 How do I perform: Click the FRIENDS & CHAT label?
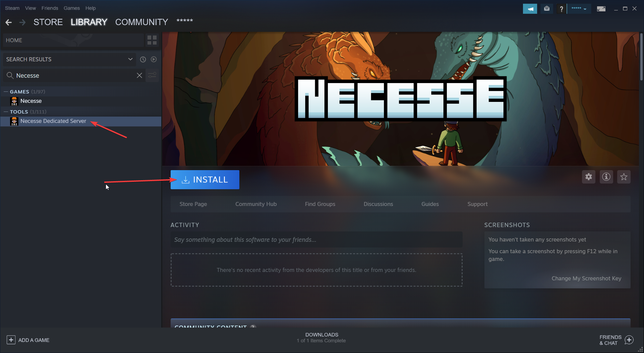click(610, 340)
